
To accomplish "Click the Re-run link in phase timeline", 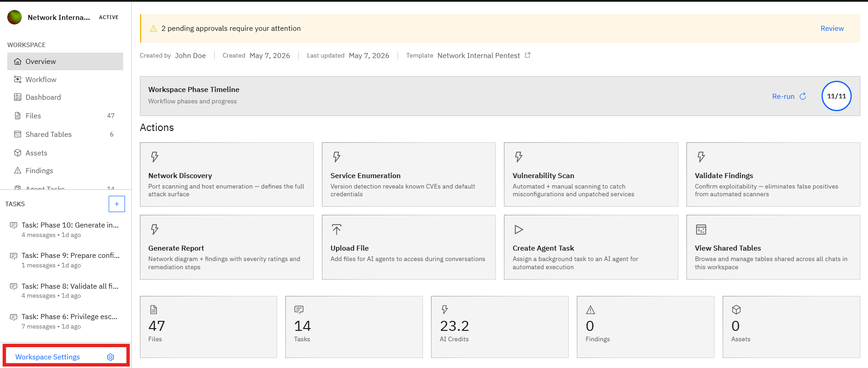I will [x=783, y=97].
